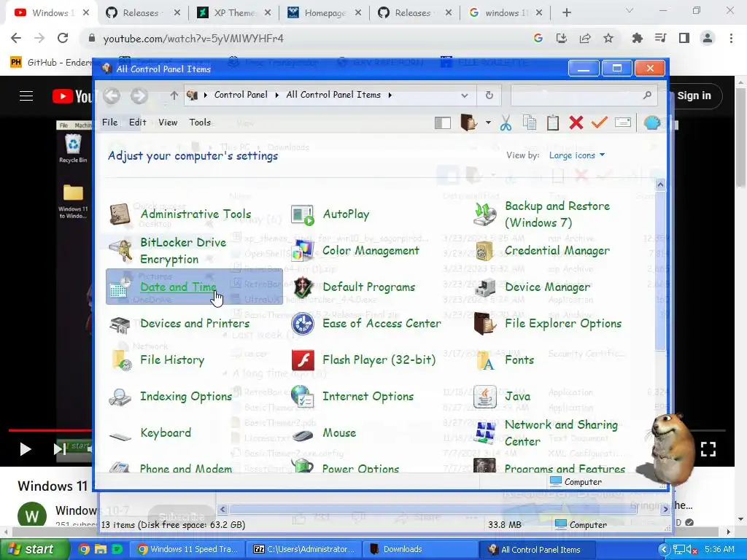Open Flash Player (32-bit) icon
Viewport: 747px width, 560px height.
(303, 360)
